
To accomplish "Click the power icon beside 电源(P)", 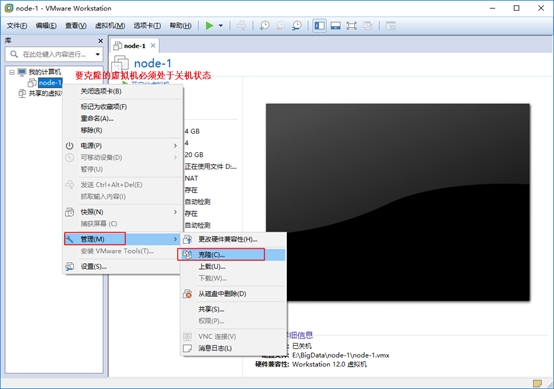I will tap(70, 146).
